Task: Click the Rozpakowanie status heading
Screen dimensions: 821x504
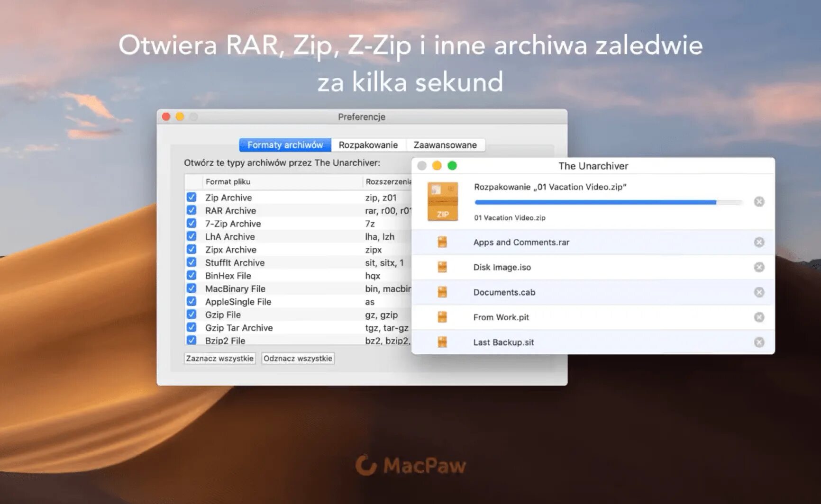Action: pyautogui.click(x=550, y=187)
